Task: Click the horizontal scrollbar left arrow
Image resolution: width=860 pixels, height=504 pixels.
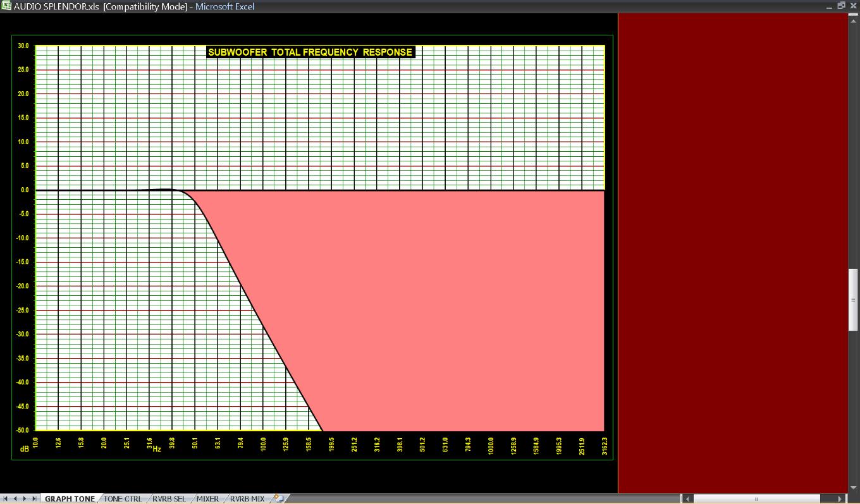Action: click(687, 499)
